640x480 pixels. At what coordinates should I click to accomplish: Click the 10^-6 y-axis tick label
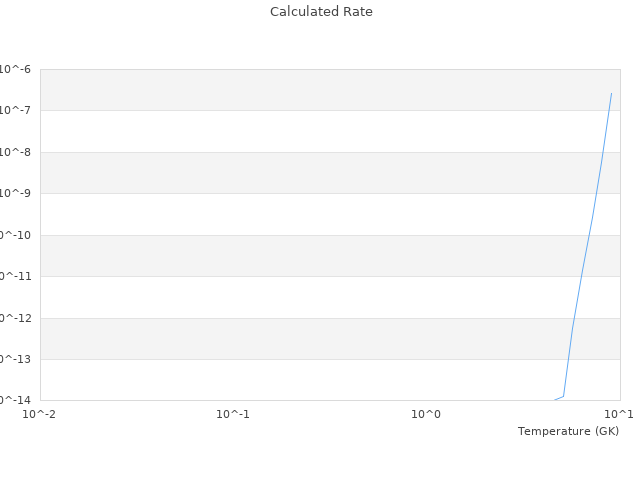(x=14, y=69)
